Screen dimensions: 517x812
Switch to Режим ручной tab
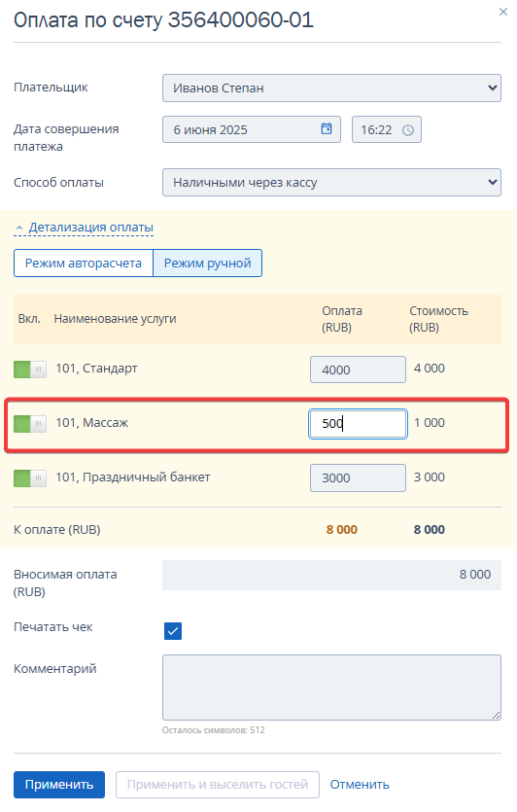point(208,264)
